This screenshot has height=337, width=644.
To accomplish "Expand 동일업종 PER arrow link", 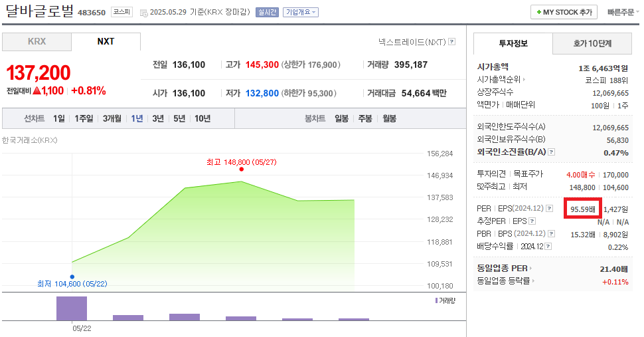I will pyautogui.click(x=530, y=268).
